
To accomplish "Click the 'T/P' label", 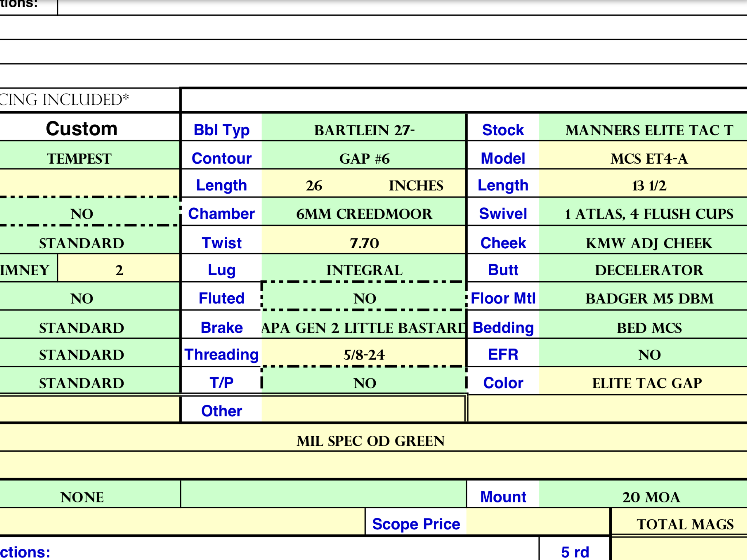I will pos(221,383).
